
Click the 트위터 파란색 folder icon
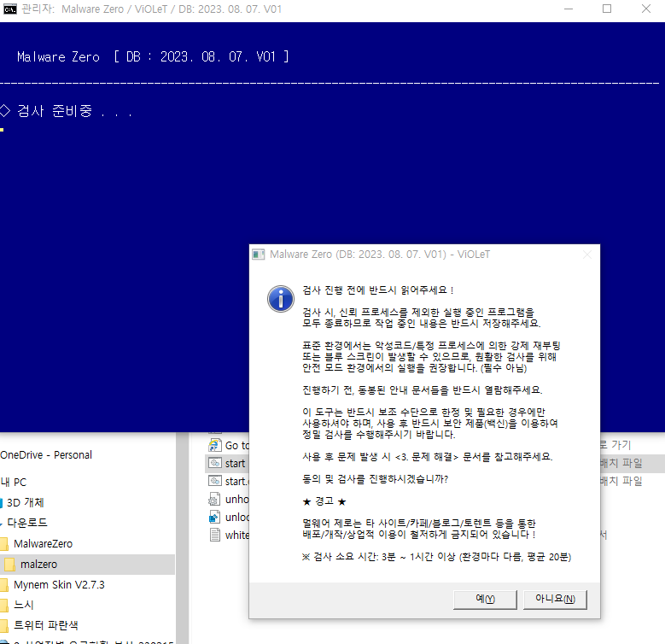[x=4, y=625]
